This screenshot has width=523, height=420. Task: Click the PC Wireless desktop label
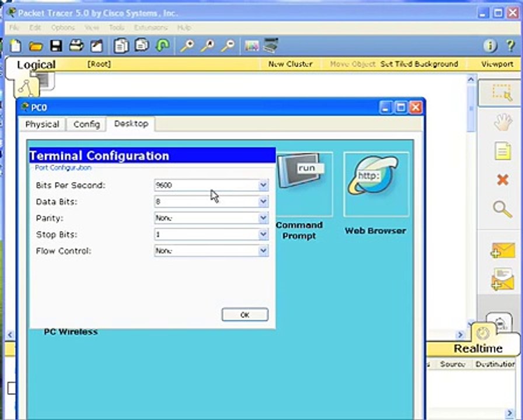pyautogui.click(x=71, y=332)
